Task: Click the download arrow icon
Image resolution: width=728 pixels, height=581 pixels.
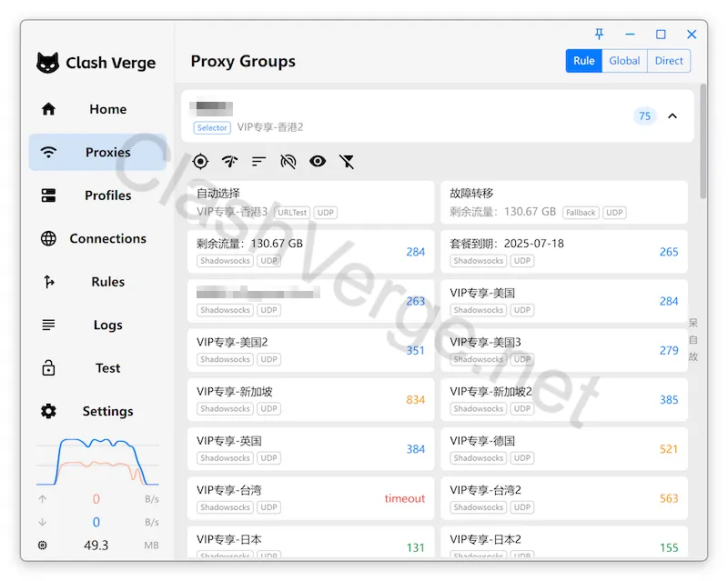Action: click(x=42, y=522)
